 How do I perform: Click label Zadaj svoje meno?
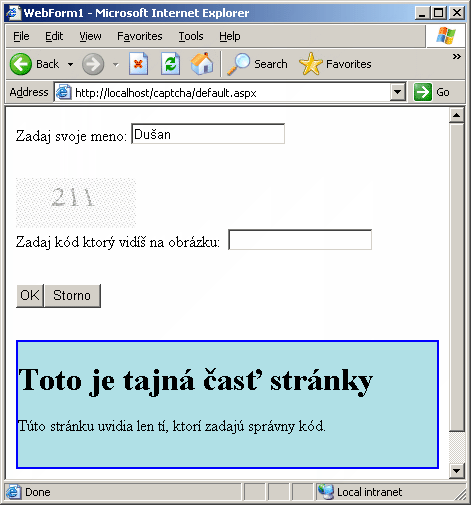[71, 136]
